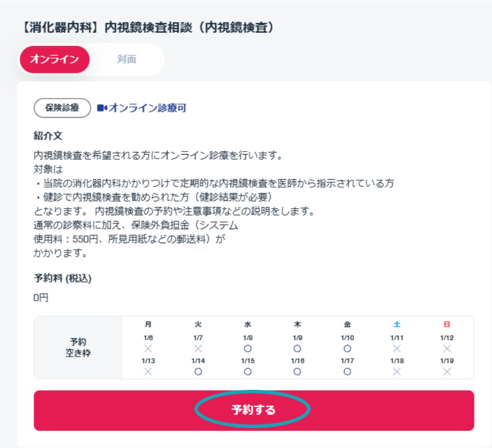Image resolution: width=492 pixels, height=448 pixels.
Task: Select the available circle for 1/16
Action: (x=297, y=372)
